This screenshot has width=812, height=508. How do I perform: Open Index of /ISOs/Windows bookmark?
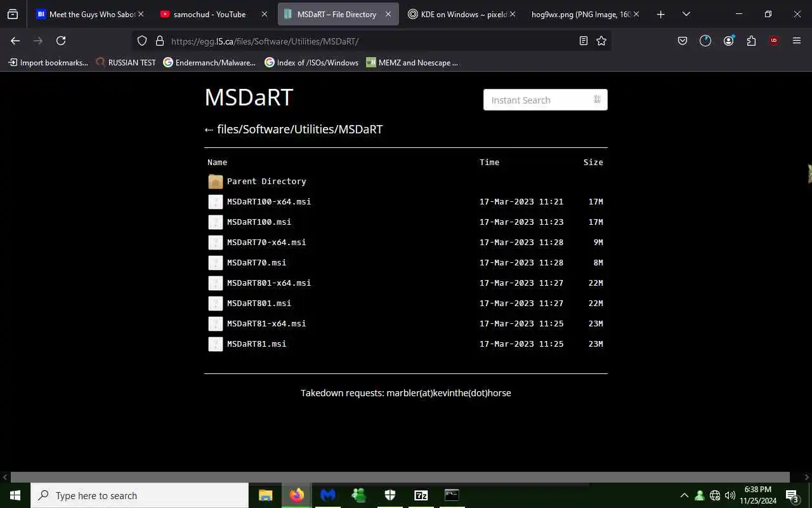[x=311, y=63]
